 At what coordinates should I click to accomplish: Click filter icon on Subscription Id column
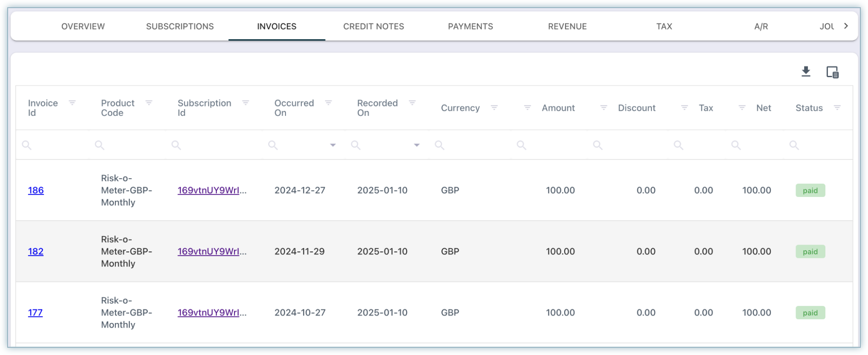tap(245, 103)
